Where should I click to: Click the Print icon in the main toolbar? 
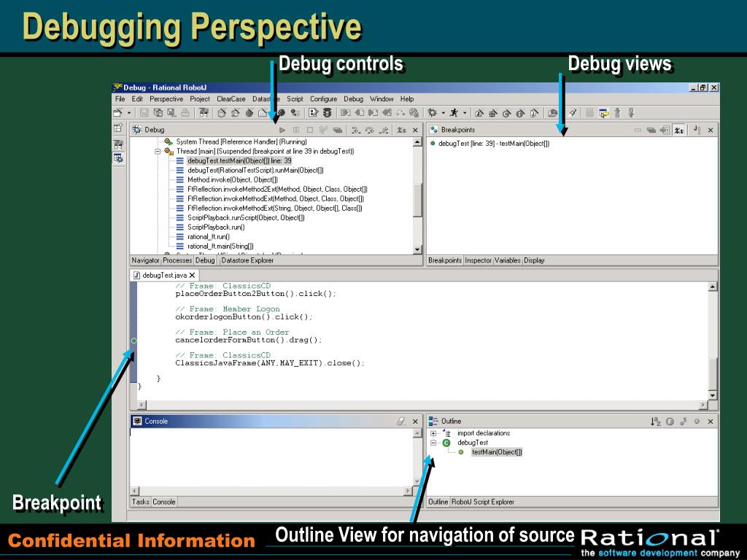coord(185,113)
